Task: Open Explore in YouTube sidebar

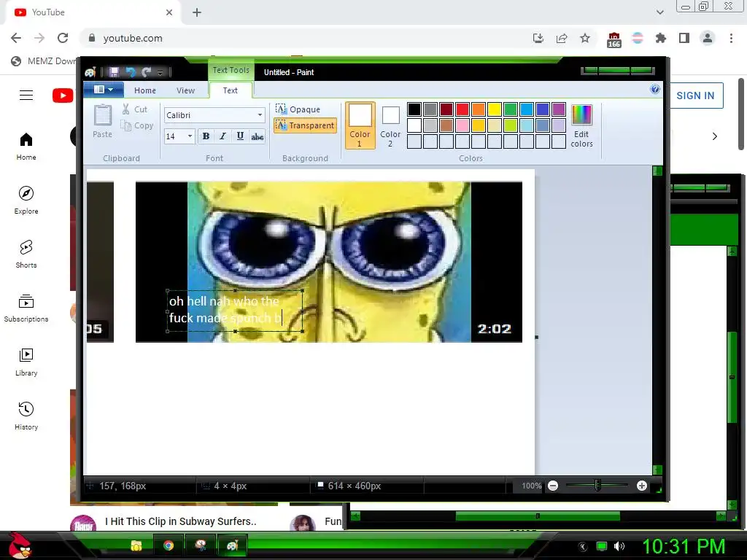Action: coord(26,200)
